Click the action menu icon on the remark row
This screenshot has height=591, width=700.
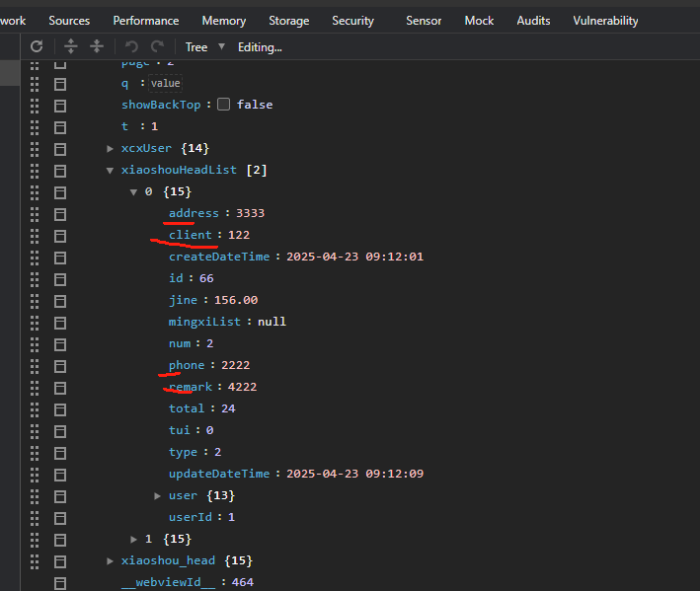(x=60, y=388)
